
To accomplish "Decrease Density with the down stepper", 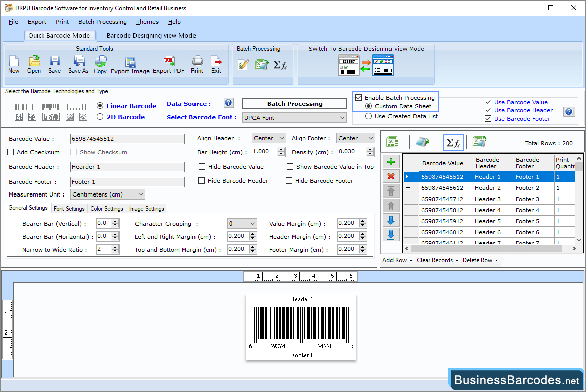I will tap(370, 154).
